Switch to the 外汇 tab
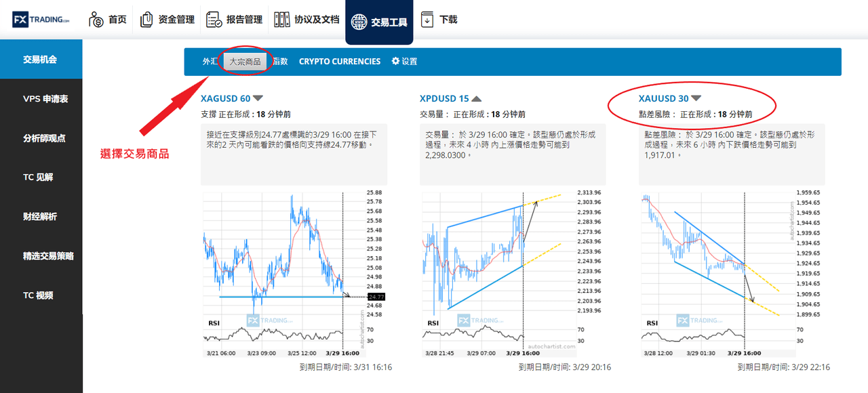The image size is (868, 393). (210, 61)
